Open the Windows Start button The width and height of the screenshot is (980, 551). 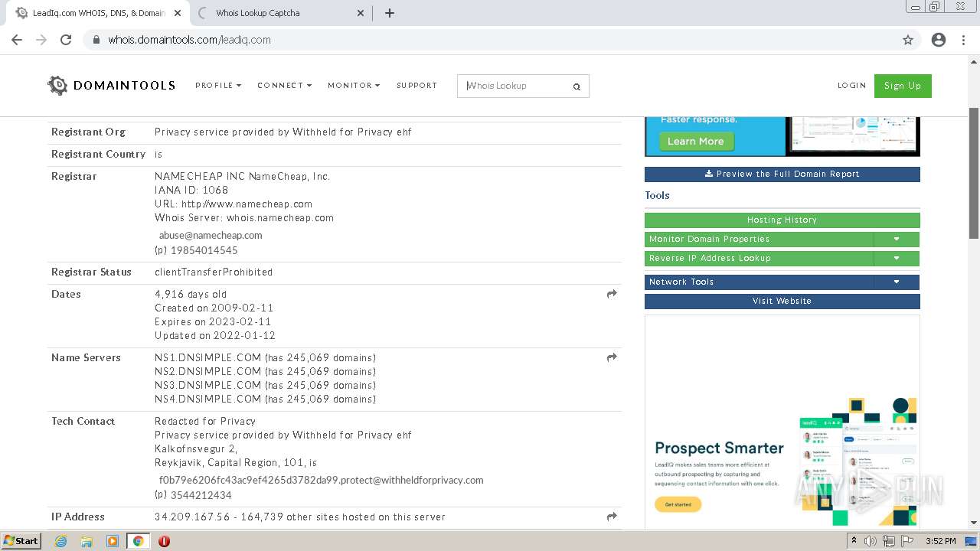(21, 541)
